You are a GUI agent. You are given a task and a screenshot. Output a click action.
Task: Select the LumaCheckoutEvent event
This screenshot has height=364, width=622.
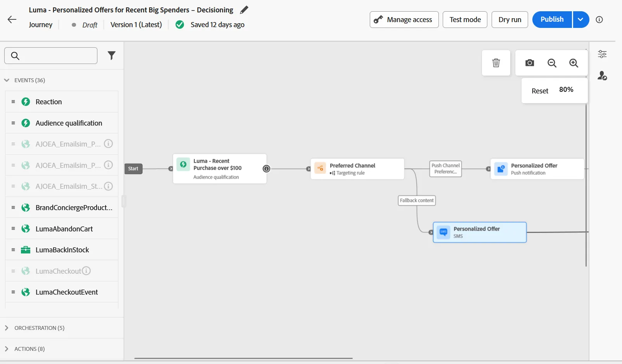(x=62, y=292)
